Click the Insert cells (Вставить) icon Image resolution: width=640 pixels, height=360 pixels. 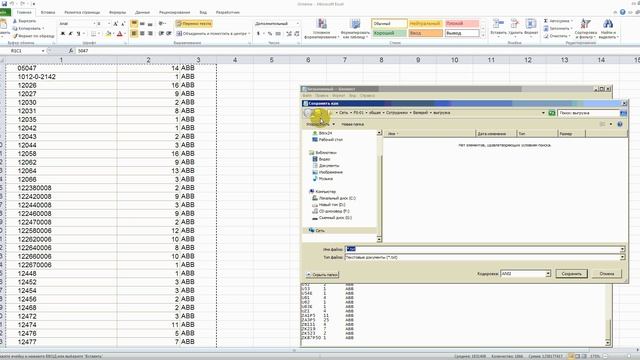(x=498, y=24)
